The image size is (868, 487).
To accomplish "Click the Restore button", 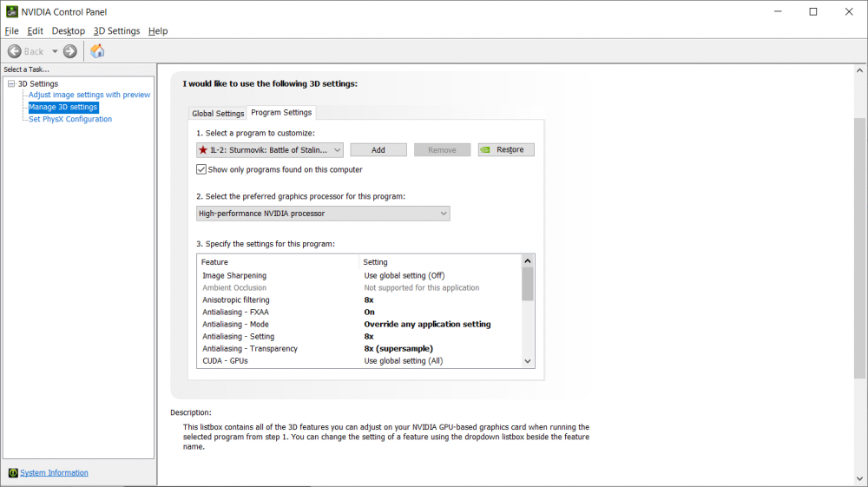I will (x=506, y=150).
